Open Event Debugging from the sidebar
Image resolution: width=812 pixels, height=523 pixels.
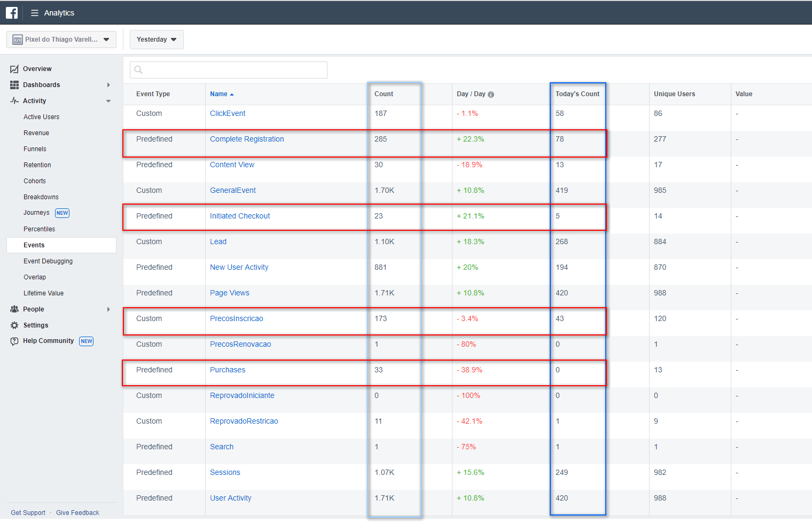coord(48,261)
